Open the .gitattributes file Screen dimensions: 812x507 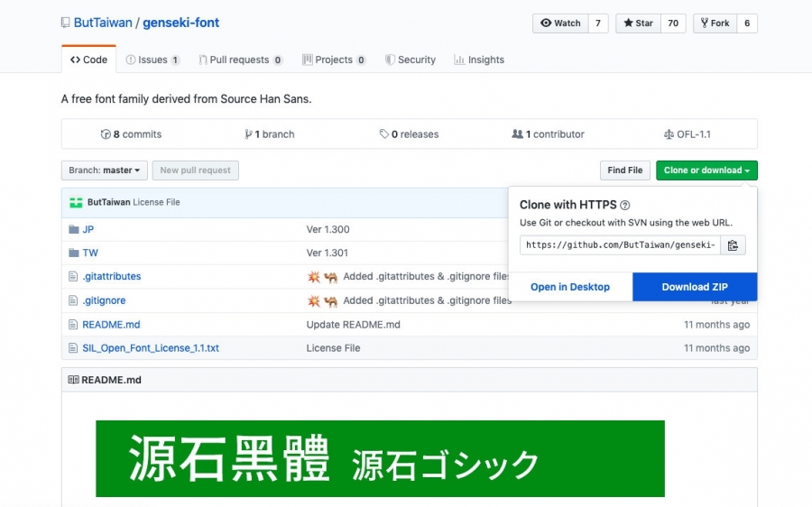(111, 277)
